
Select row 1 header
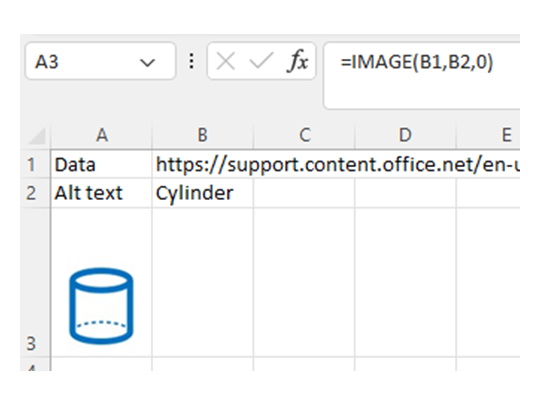click(x=35, y=165)
